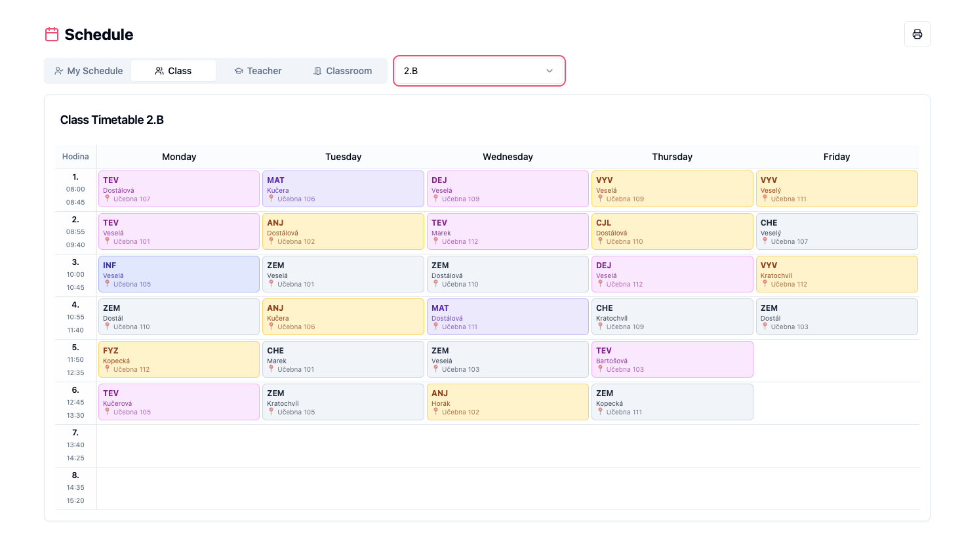Select Tuesday ANJ lesson with Dostálová

(343, 231)
